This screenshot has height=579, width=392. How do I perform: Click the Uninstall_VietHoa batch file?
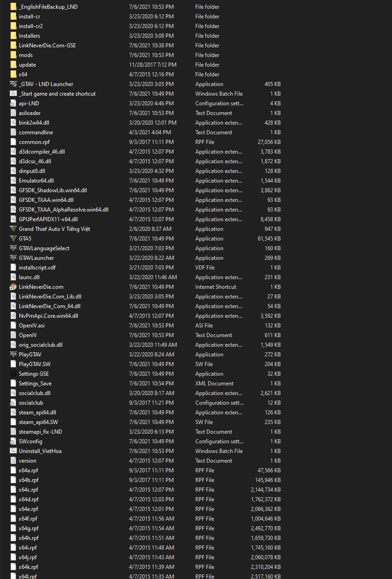click(x=13, y=451)
